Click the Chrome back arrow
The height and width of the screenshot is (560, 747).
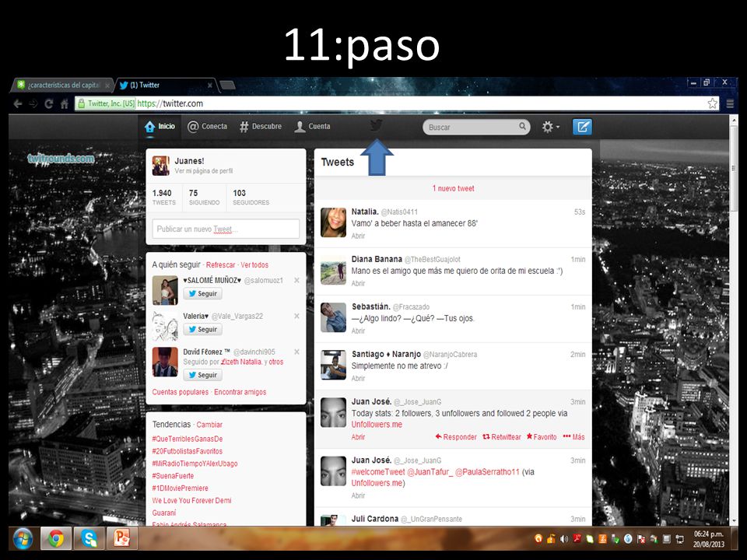pos(18,103)
